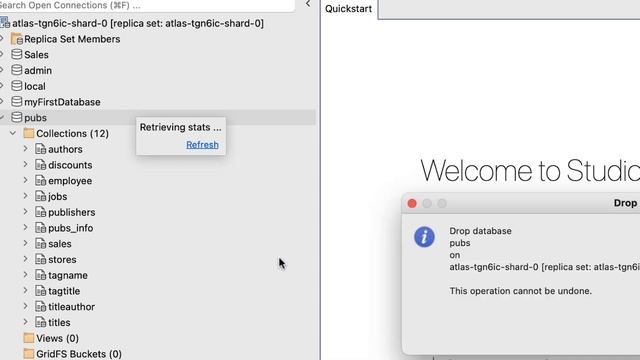This screenshot has height=360, width=640.
Task: Click the 'This operation cannot be undone.' text
Action: pyautogui.click(x=520, y=291)
